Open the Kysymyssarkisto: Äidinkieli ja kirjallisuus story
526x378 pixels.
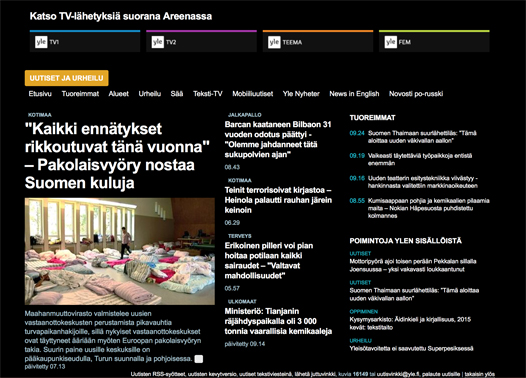(x=410, y=323)
